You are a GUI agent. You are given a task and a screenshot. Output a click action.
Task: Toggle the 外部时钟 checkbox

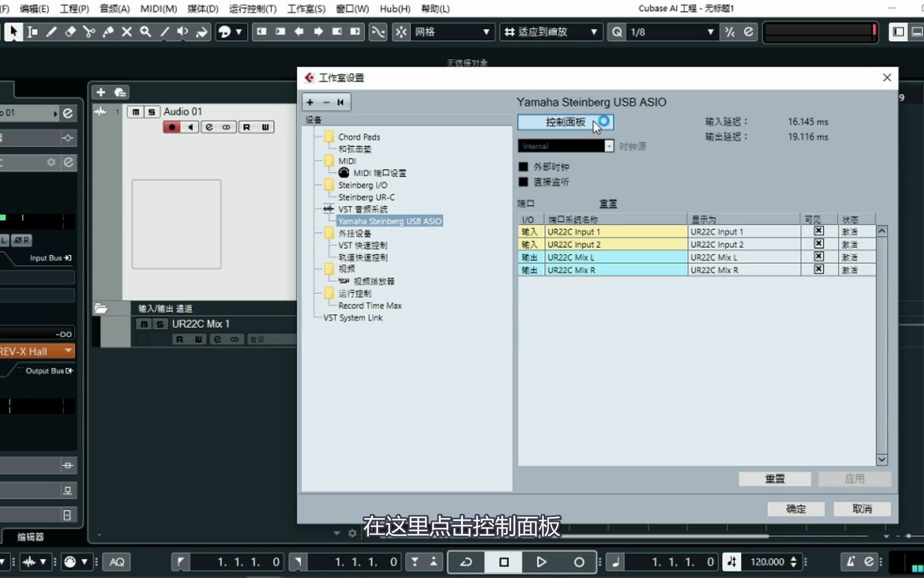pyautogui.click(x=523, y=167)
